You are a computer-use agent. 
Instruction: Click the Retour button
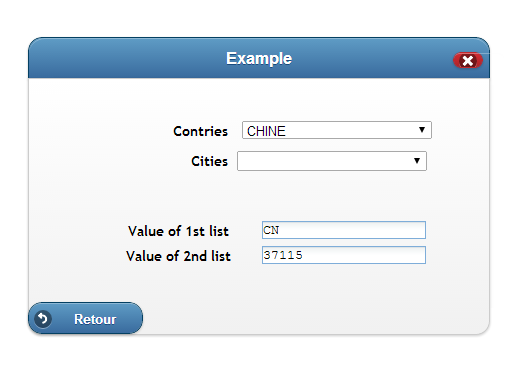click(x=85, y=318)
